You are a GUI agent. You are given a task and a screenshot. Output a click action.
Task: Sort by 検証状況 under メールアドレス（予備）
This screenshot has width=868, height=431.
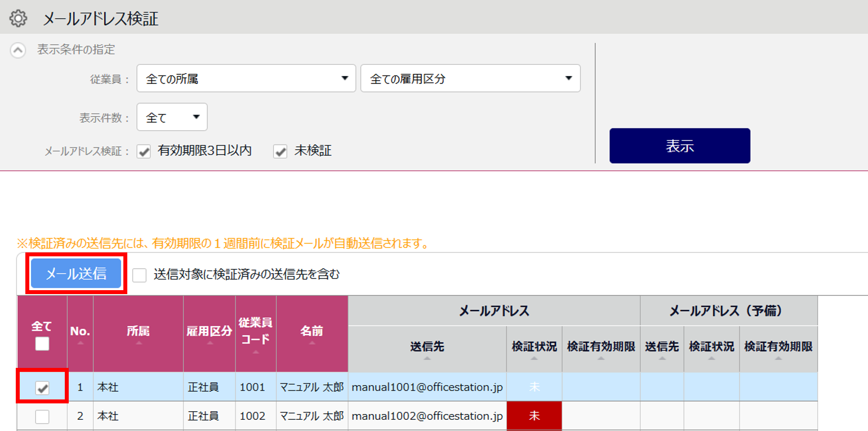click(x=711, y=349)
